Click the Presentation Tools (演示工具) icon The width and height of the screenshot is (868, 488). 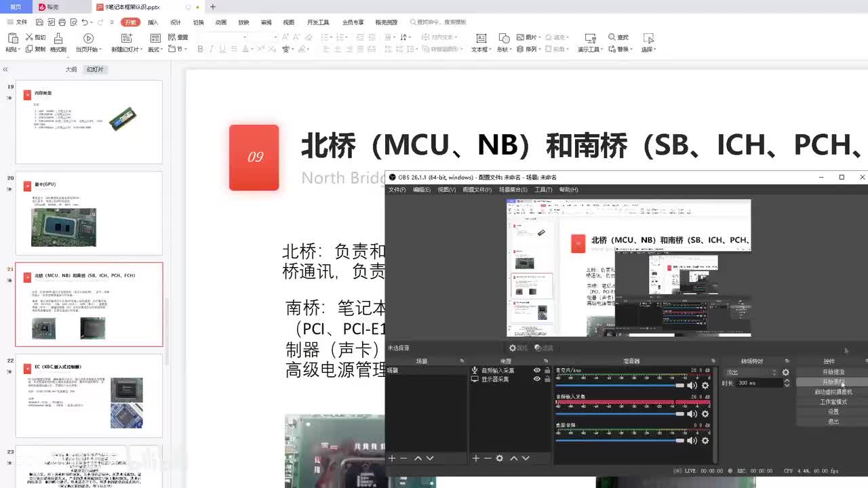[590, 38]
